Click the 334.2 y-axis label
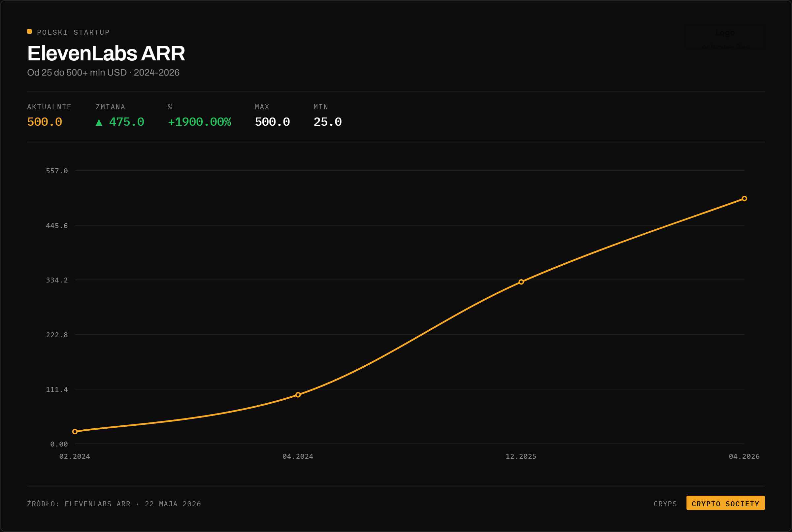 [57, 280]
